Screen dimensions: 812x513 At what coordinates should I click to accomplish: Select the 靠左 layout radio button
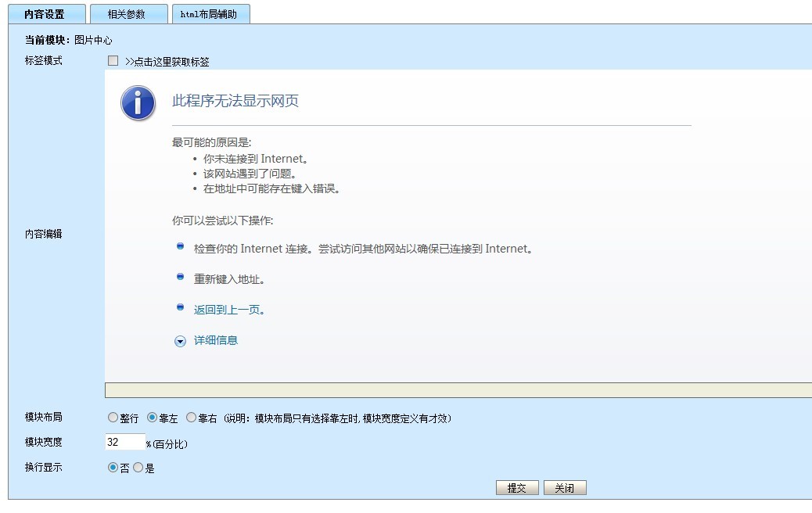point(153,418)
